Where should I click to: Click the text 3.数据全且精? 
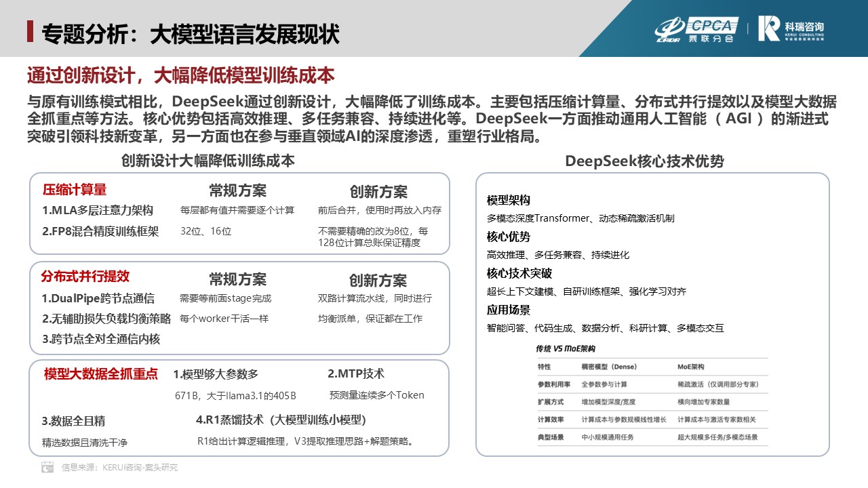pyautogui.click(x=73, y=421)
